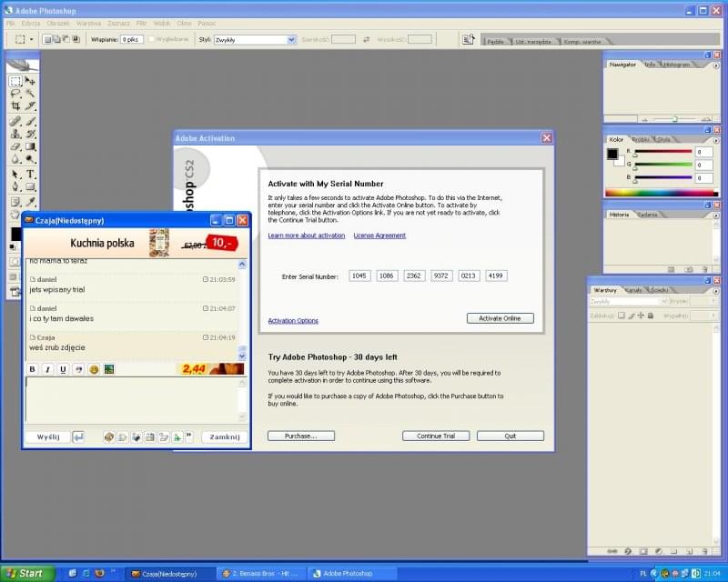
Task: Open the Historia panel flyout menu arrow
Action: [x=715, y=216]
